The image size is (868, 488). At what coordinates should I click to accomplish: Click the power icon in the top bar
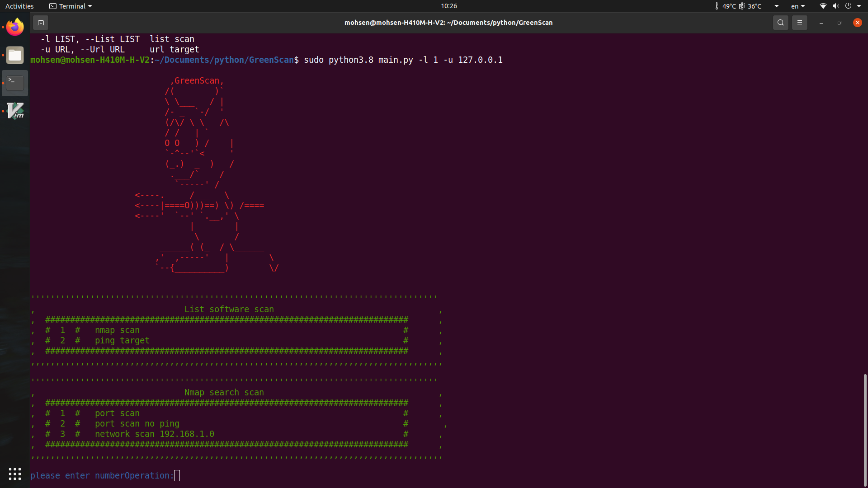(x=848, y=6)
